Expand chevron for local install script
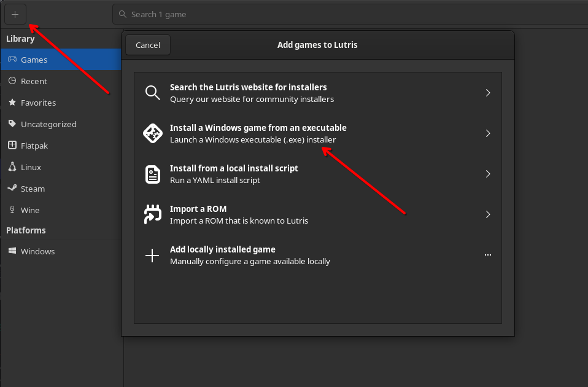This screenshot has height=387, width=588. 488,174
